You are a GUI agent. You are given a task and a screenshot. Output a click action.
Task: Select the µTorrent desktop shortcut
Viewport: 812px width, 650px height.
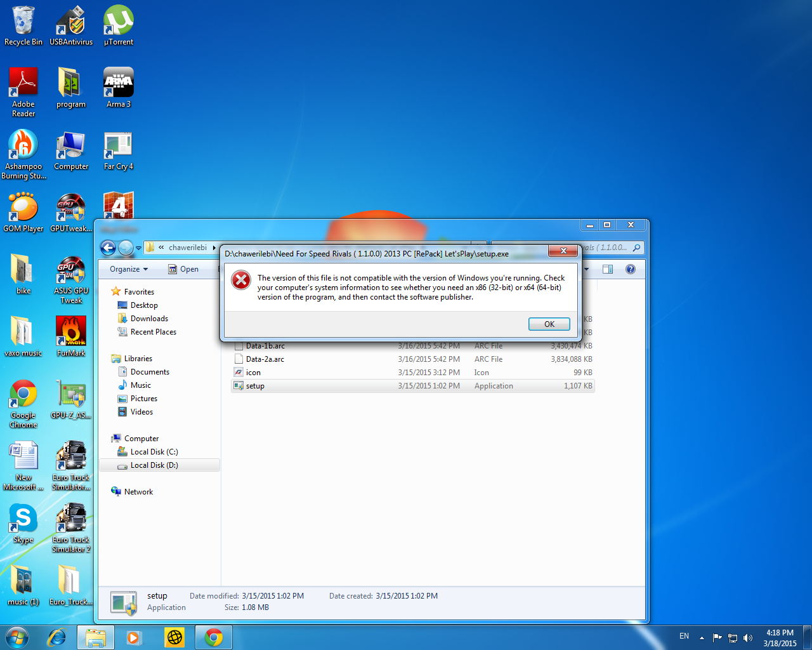(x=119, y=26)
